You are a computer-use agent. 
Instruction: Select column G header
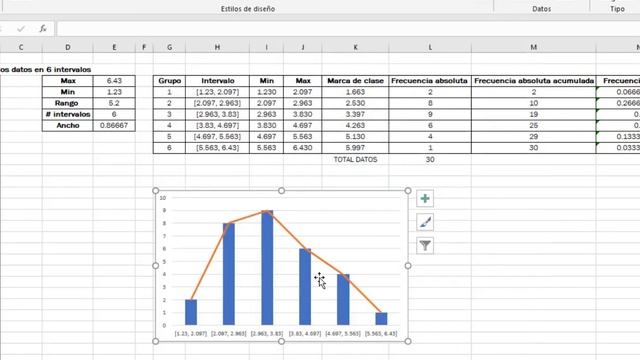(x=169, y=47)
